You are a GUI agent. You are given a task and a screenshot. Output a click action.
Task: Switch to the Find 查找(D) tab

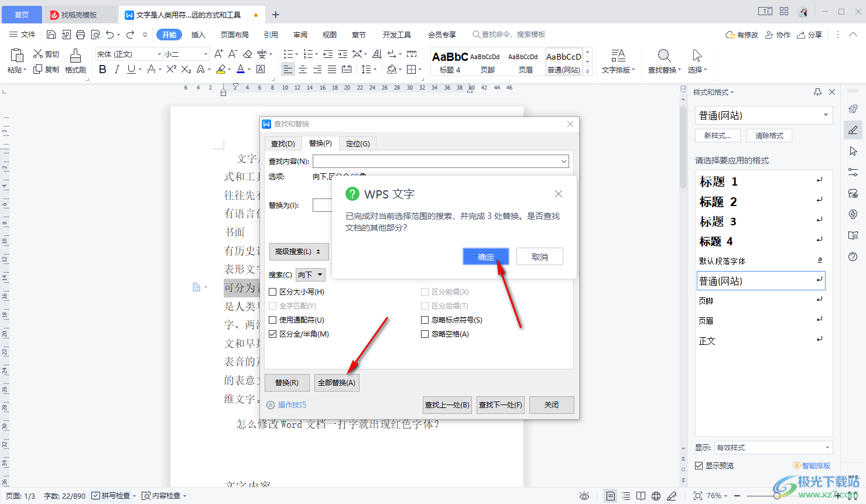pyautogui.click(x=283, y=143)
